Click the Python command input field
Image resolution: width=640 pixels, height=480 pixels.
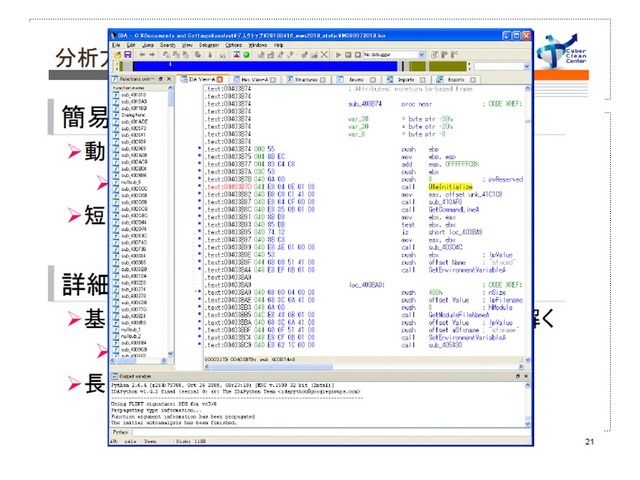click(x=331, y=432)
